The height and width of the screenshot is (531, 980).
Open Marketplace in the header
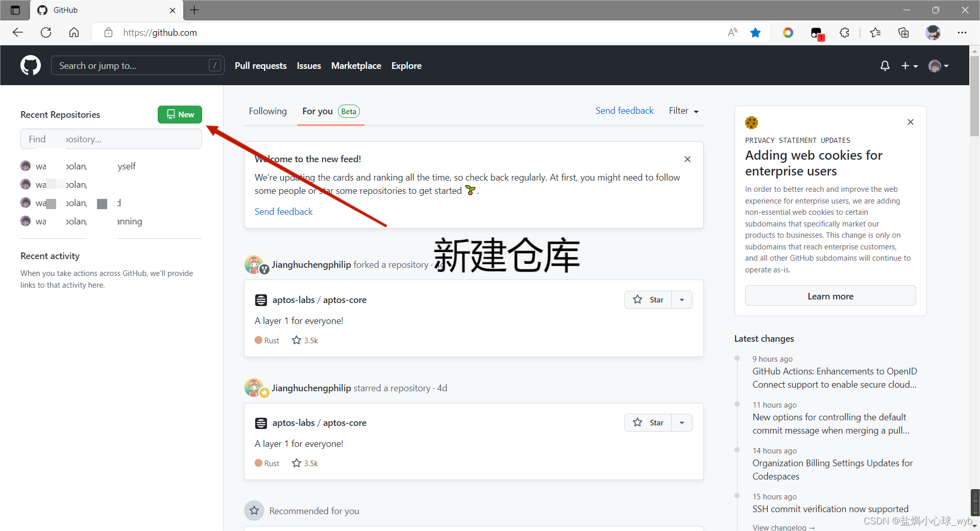pos(356,66)
